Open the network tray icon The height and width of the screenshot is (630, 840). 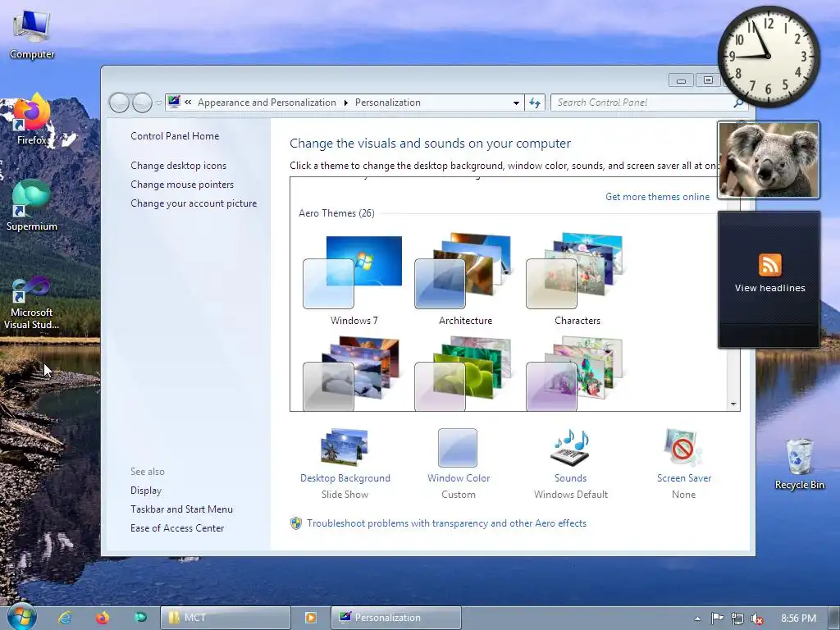coord(737,619)
